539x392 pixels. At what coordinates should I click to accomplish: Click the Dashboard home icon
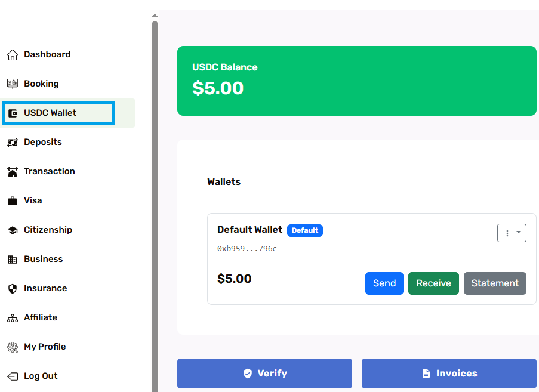tap(13, 55)
